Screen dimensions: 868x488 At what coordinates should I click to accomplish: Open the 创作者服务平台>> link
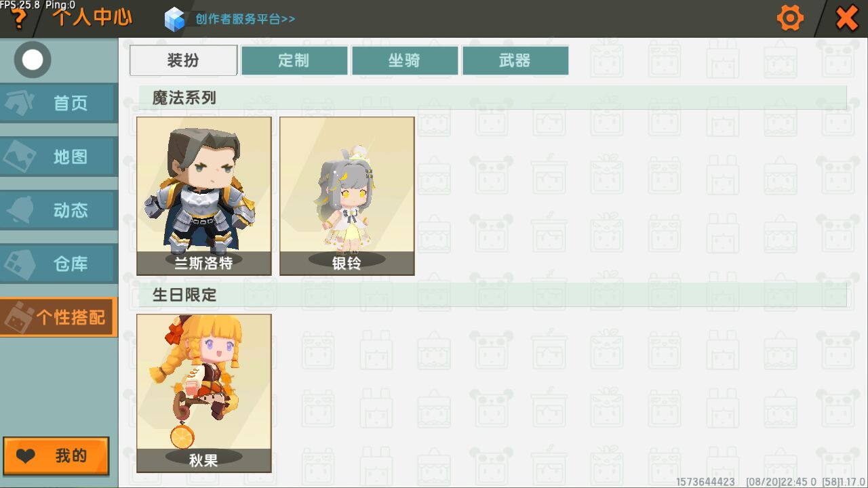245,19
